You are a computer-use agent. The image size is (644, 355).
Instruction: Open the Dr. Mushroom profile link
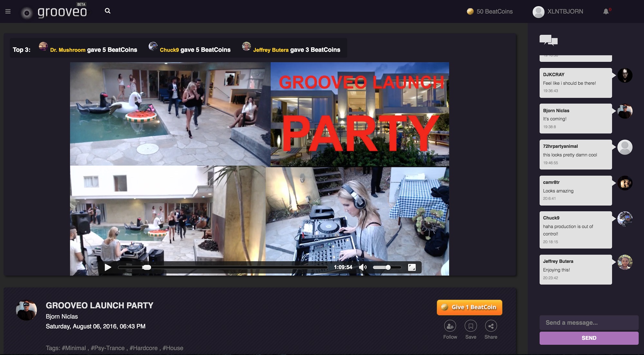click(68, 50)
